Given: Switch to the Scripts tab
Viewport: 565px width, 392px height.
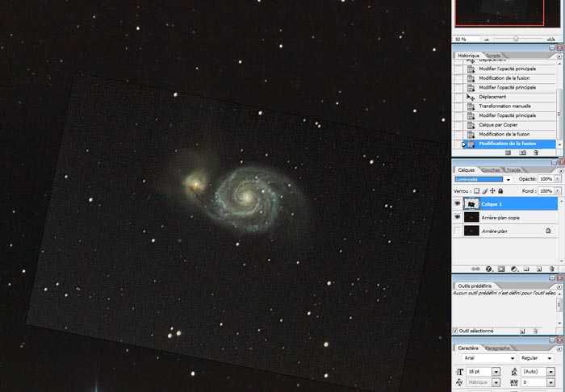Looking at the screenshot, I should (493, 56).
